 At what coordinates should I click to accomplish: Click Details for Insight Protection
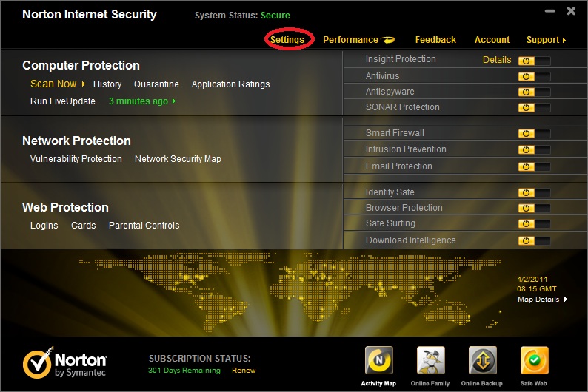point(497,60)
